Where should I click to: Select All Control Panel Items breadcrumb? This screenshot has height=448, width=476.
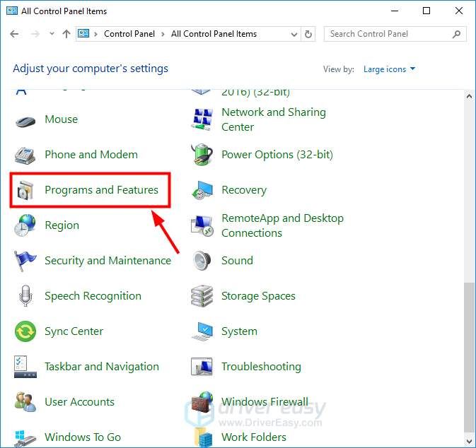coord(214,34)
